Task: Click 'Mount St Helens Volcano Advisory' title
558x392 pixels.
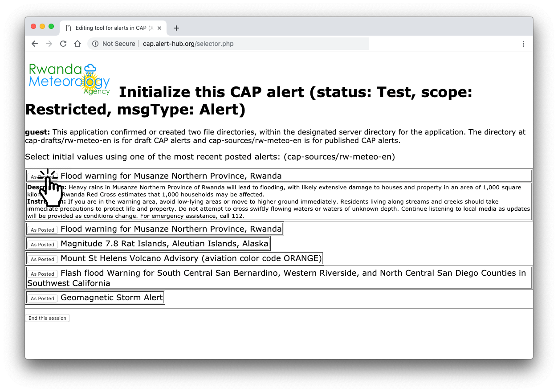Action: [x=191, y=258]
